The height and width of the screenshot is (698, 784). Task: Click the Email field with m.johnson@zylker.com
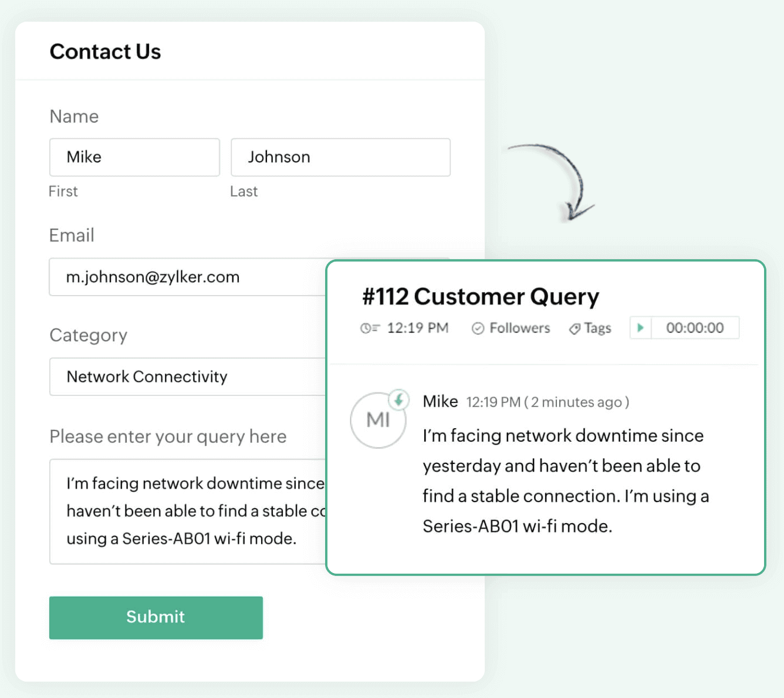[x=188, y=277]
